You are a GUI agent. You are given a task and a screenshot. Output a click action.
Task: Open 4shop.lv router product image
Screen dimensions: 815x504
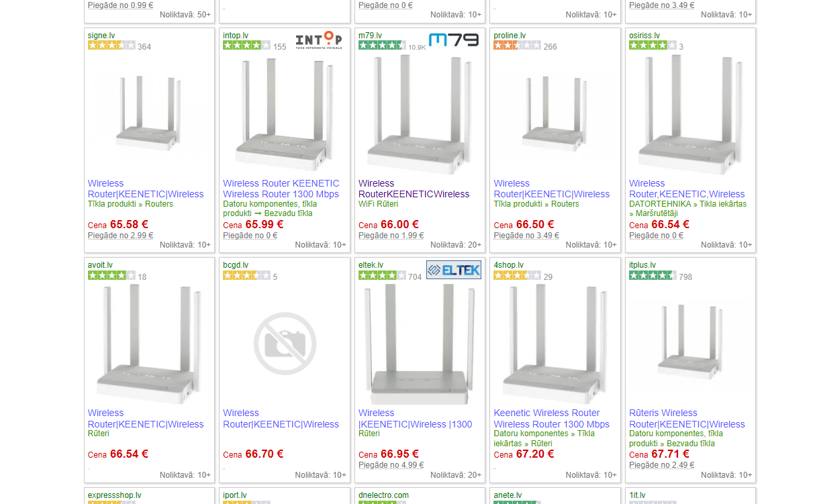[x=555, y=345]
